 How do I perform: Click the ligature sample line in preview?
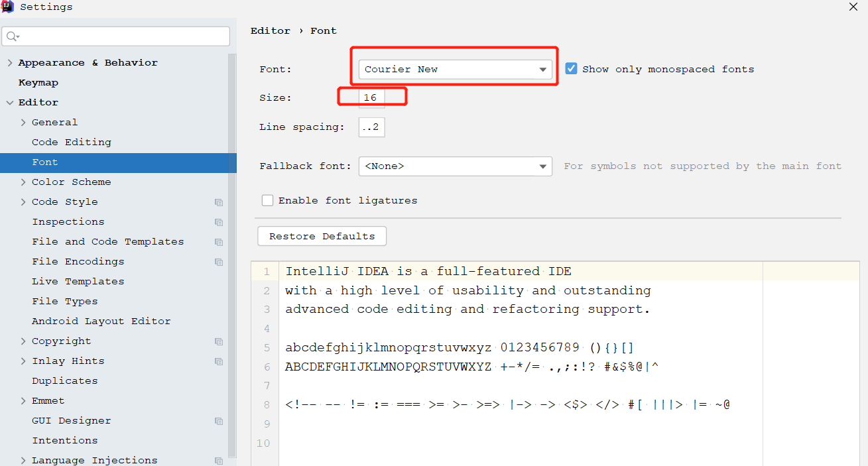click(508, 404)
